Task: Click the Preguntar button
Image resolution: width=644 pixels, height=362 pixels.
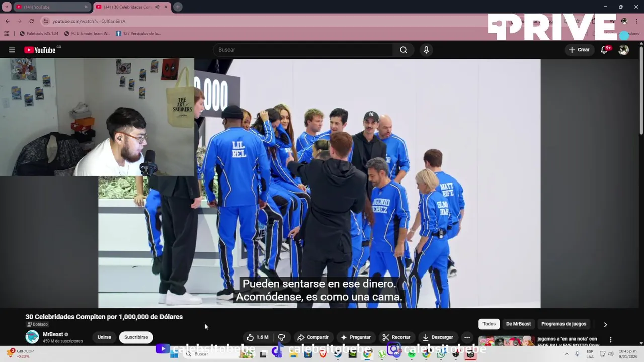Action: [x=355, y=337]
